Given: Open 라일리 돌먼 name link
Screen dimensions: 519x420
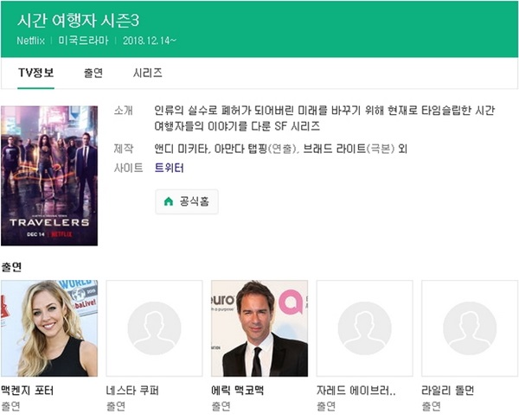Looking at the screenshot, I should click(x=448, y=391).
